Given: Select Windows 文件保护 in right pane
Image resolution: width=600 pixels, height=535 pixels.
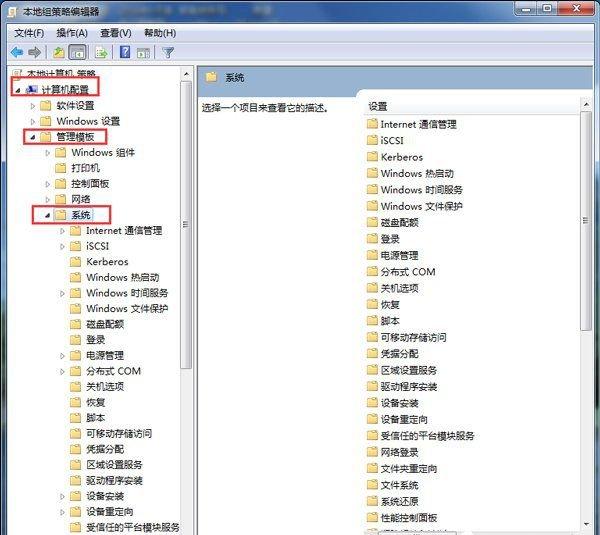Looking at the screenshot, I should point(421,206).
